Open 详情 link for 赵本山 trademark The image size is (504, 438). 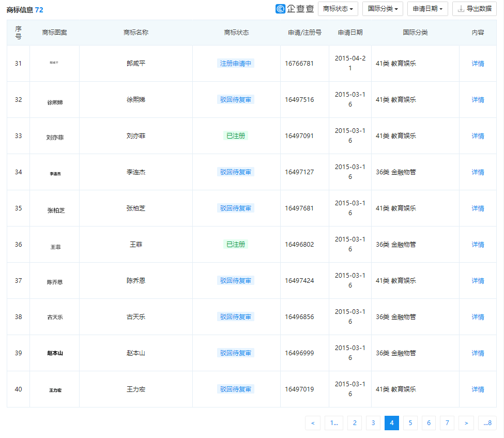478,353
